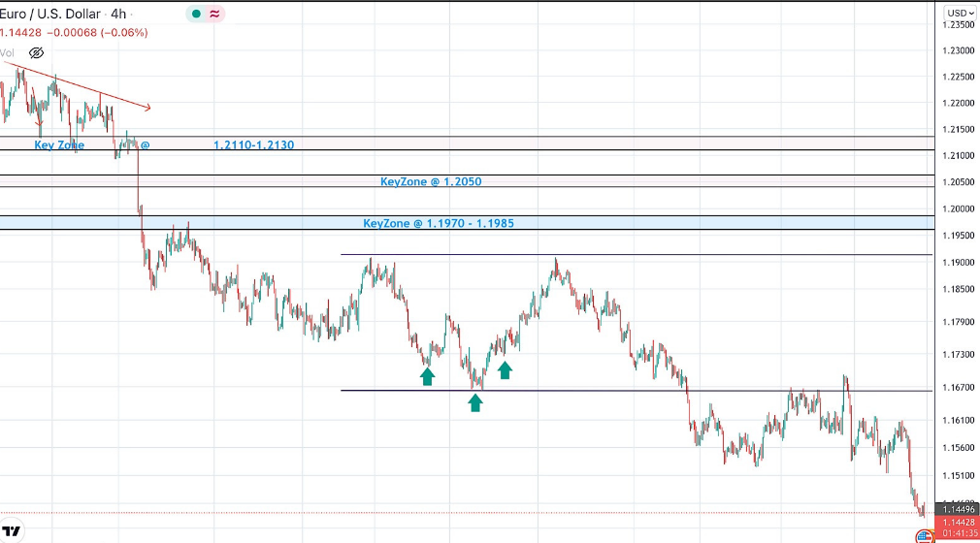Image resolution: width=980 pixels, height=543 pixels.
Task: Select the Vol indicator label
Action: 7,52
